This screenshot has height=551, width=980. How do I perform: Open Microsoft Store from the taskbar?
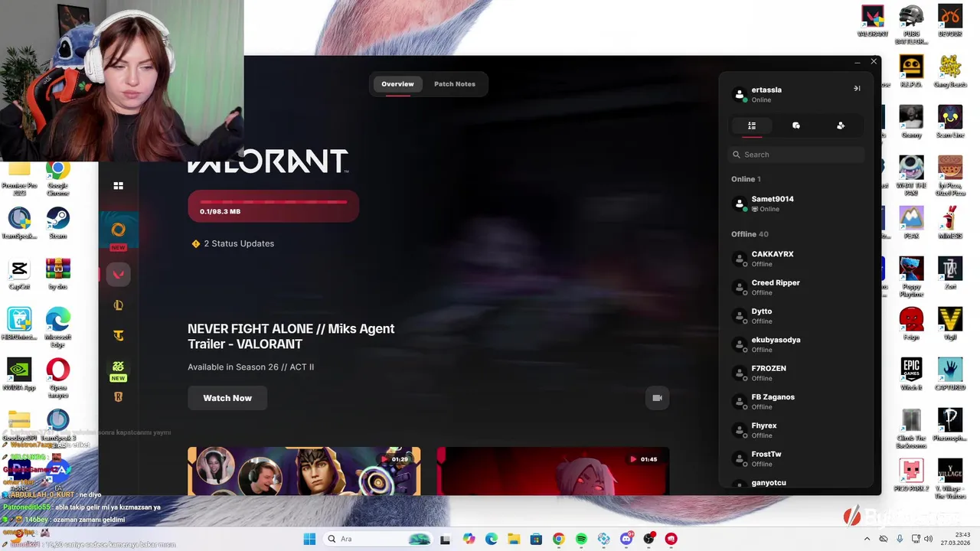536,539
